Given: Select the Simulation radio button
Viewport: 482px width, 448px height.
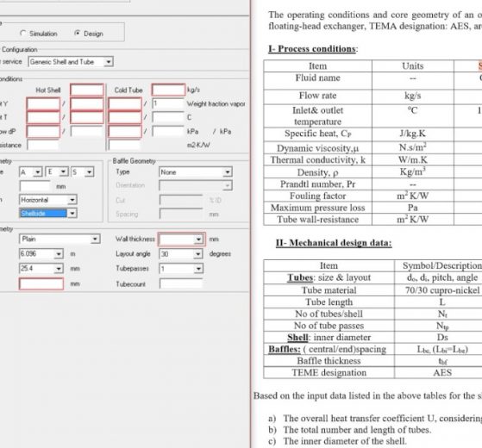Looking at the screenshot, I should tap(22, 33).
